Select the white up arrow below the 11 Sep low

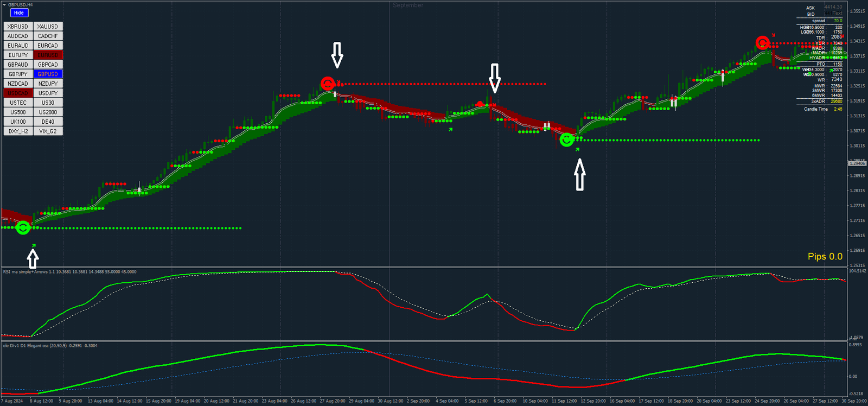[580, 174]
